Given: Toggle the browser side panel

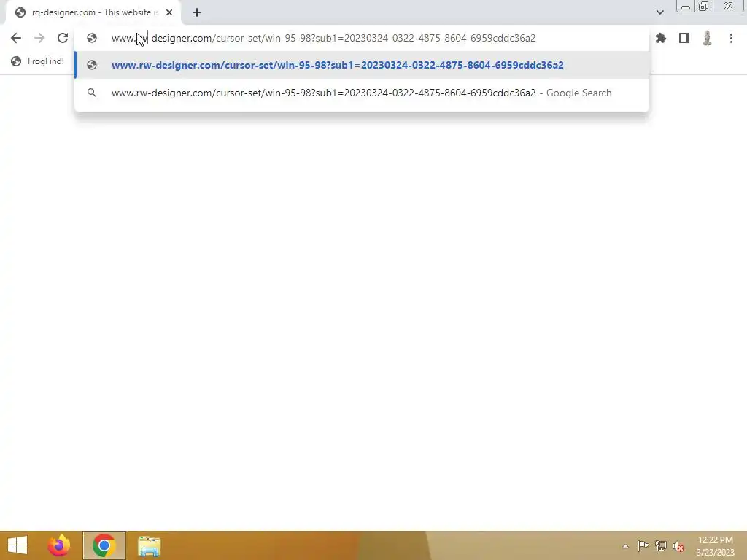Looking at the screenshot, I should click(684, 38).
